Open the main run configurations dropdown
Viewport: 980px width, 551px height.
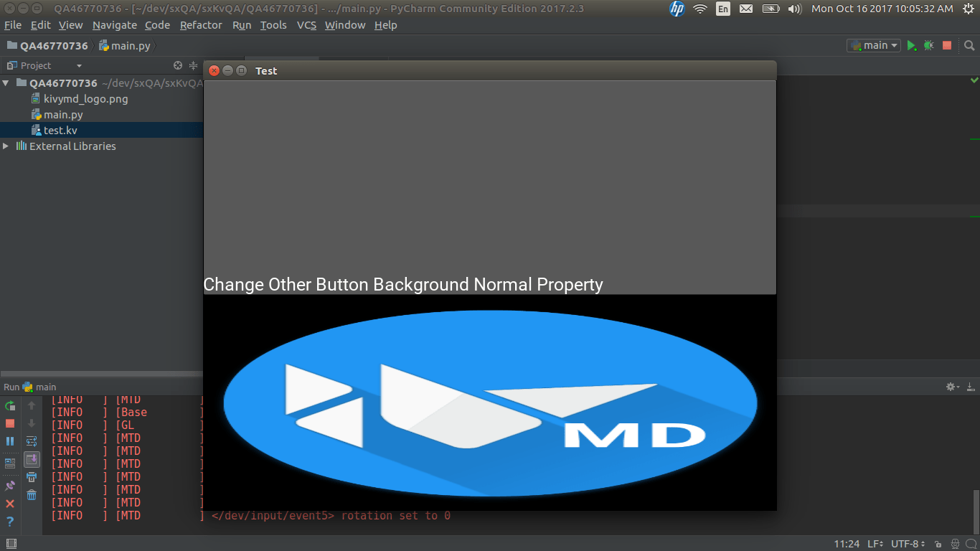click(x=873, y=45)
